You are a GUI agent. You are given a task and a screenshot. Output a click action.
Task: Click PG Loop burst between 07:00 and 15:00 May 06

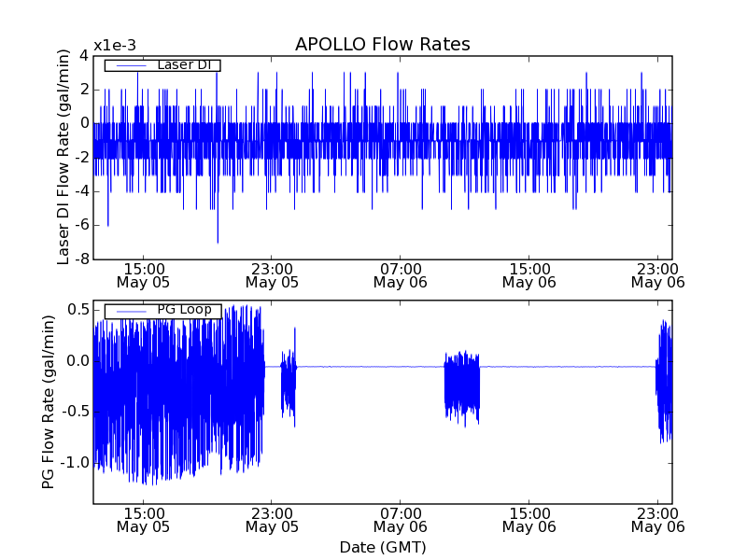click(x=461, y=385)
